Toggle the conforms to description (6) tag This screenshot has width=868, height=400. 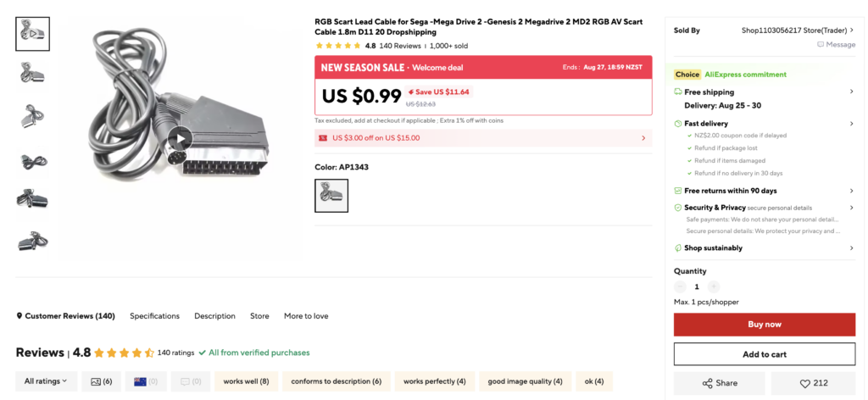pyautogui.click(x=336, y=381)
